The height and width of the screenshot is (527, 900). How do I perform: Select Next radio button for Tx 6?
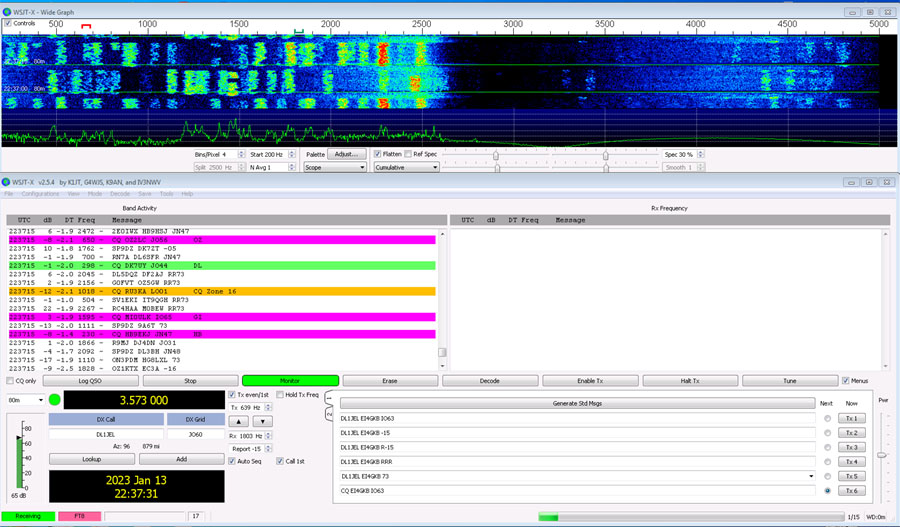click(827, 491)
